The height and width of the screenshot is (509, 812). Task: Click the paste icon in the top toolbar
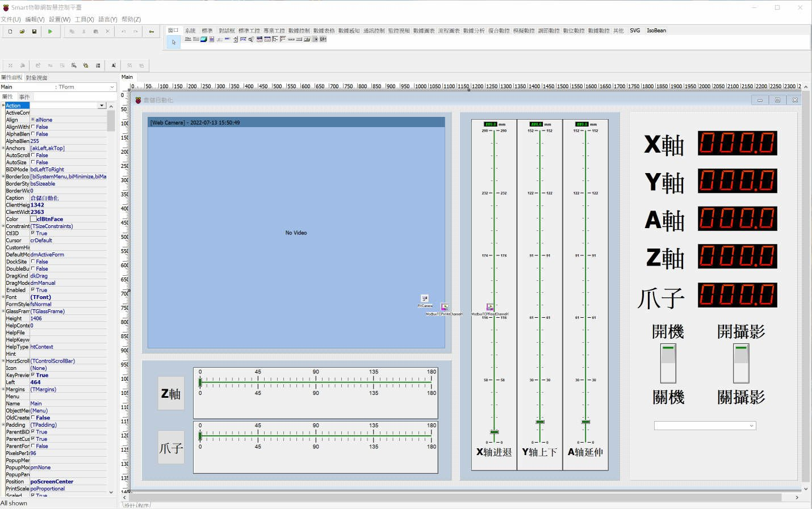[95, 32]
